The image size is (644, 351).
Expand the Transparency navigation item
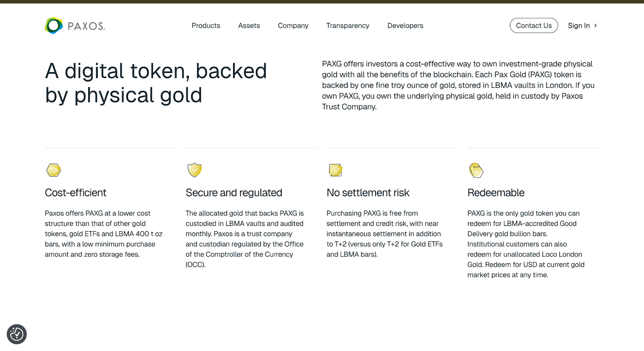[x=347, y=26]
